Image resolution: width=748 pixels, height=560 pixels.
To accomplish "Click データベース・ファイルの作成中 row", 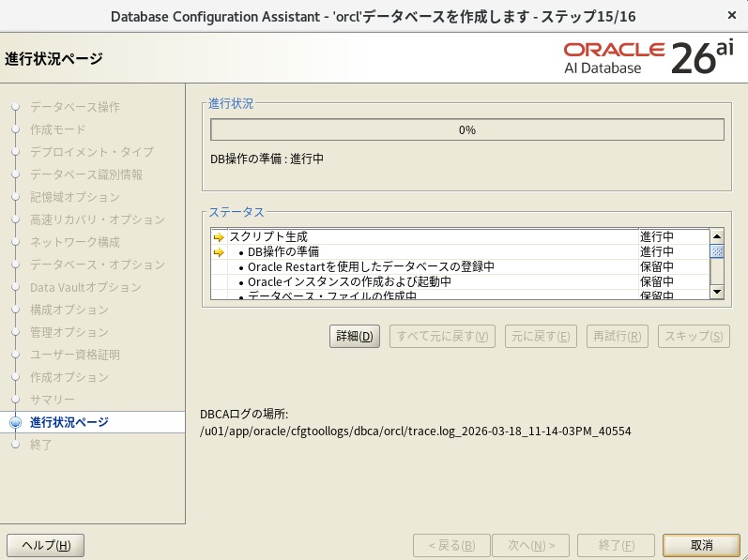I will point(460,295).
